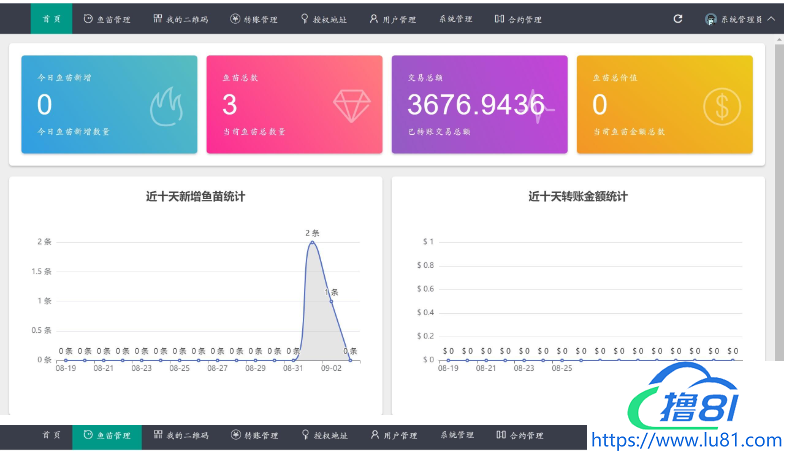Image resolution: width=787 pixels, height=451 pixels.
Task: Select the 首页 tab in top navigation
Action: click(x=51, y=19)
